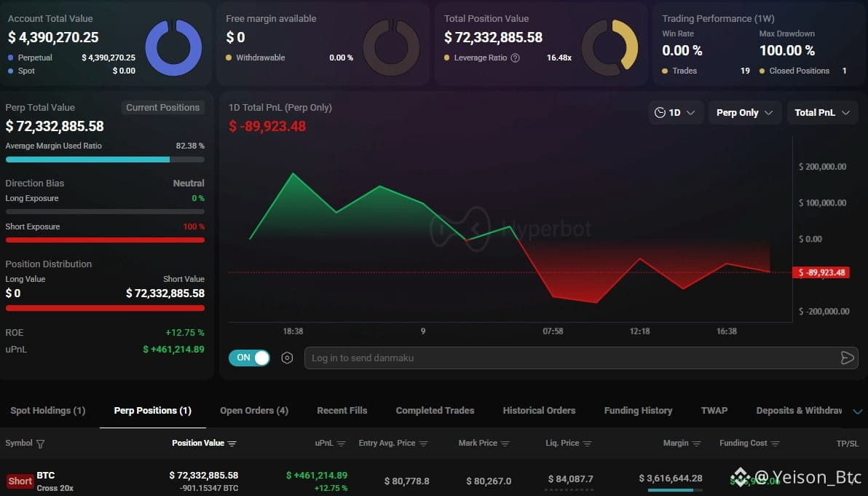Image resolution: width=868 pixels, height=496 pixels.
Task: Click the clock icon in 1D selector
Action: (660, 112)
